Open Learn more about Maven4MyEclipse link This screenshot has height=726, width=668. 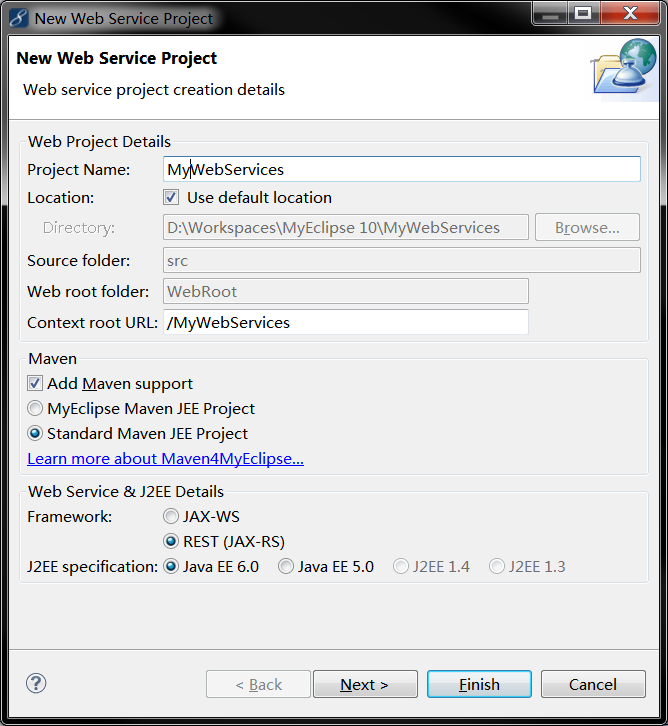(166, 458)
